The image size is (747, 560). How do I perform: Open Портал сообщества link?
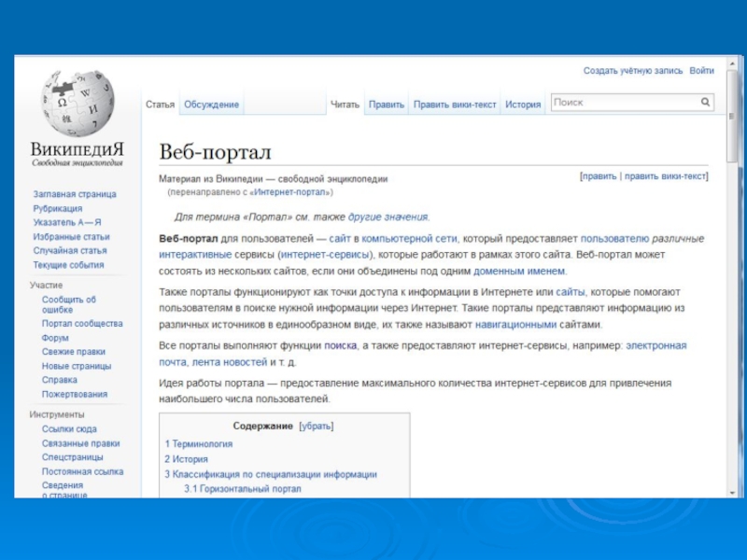click(82, 323)
